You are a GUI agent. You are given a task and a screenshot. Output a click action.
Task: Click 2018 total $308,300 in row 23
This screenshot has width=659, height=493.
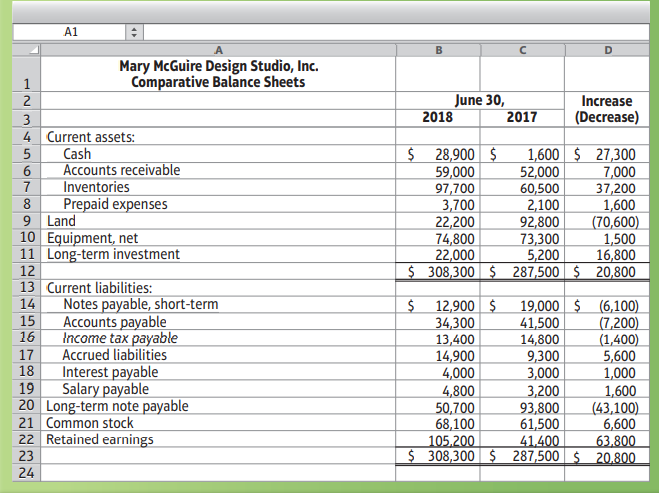coord(442,456)
